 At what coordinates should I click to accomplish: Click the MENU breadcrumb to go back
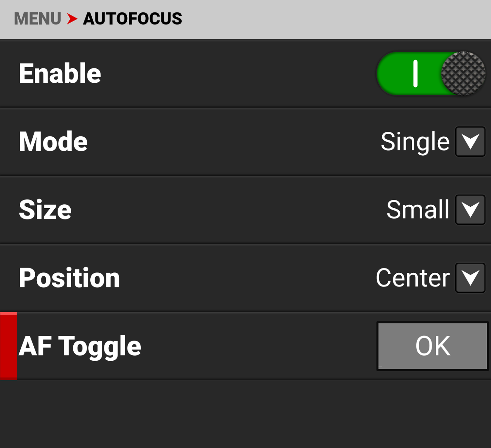[x=37, y=19]
